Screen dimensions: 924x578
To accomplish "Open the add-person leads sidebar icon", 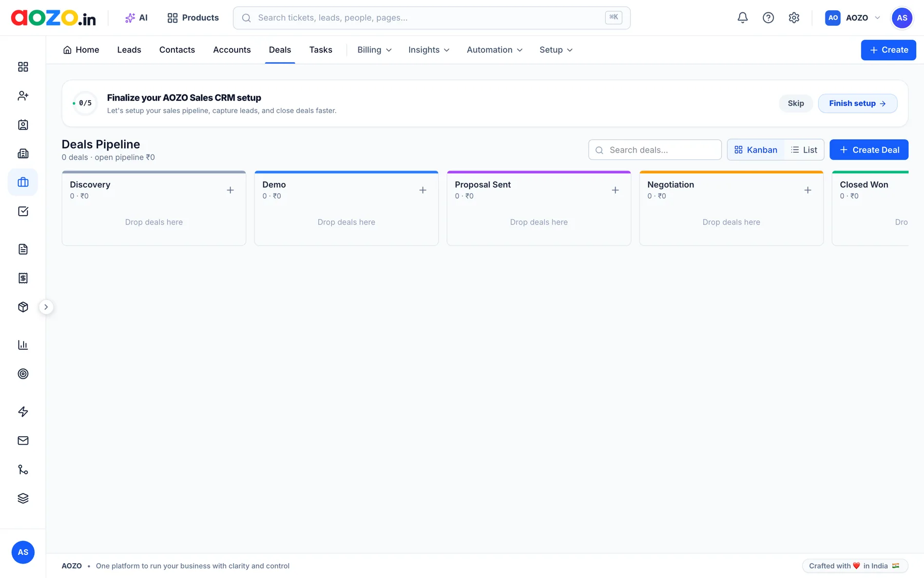I will pos(23,96).
